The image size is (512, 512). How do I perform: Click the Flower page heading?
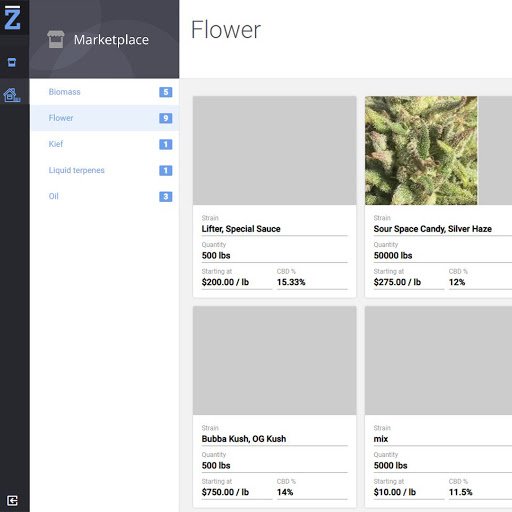point(226,30)
